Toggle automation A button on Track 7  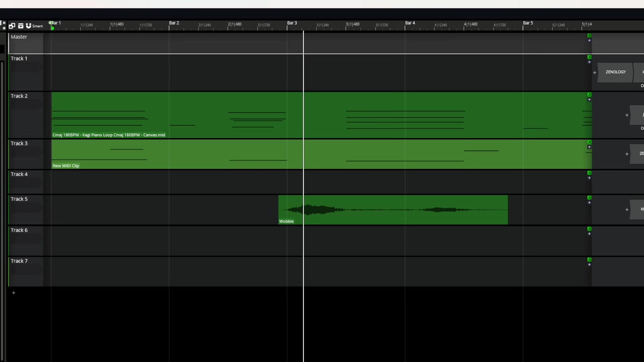pos(589,260)
